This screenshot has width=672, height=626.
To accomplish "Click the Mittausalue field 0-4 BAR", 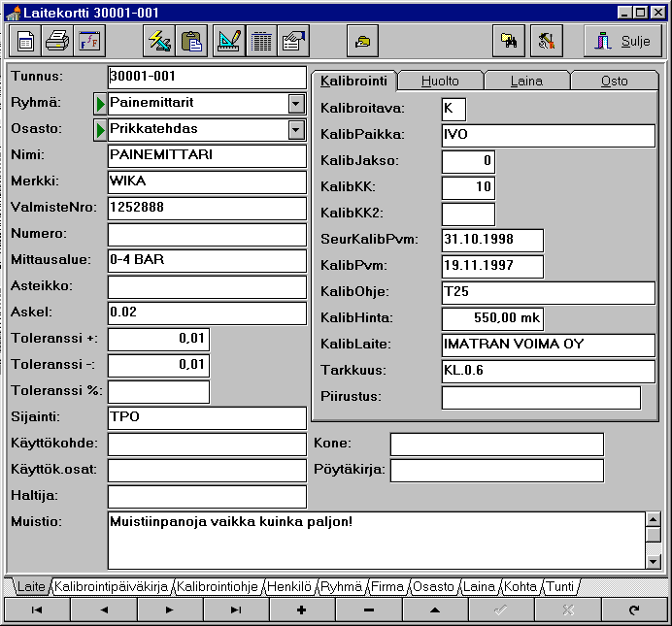I will point(207,261).
